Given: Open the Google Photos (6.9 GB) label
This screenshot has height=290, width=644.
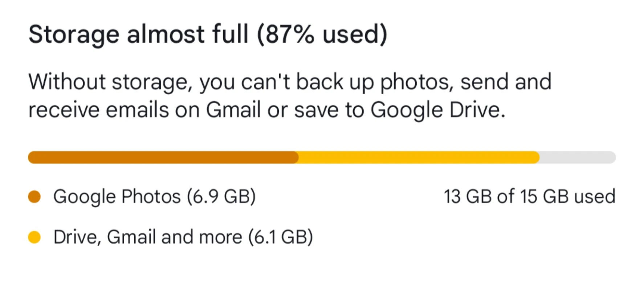Looking at the screenshot, I should 154,197.
